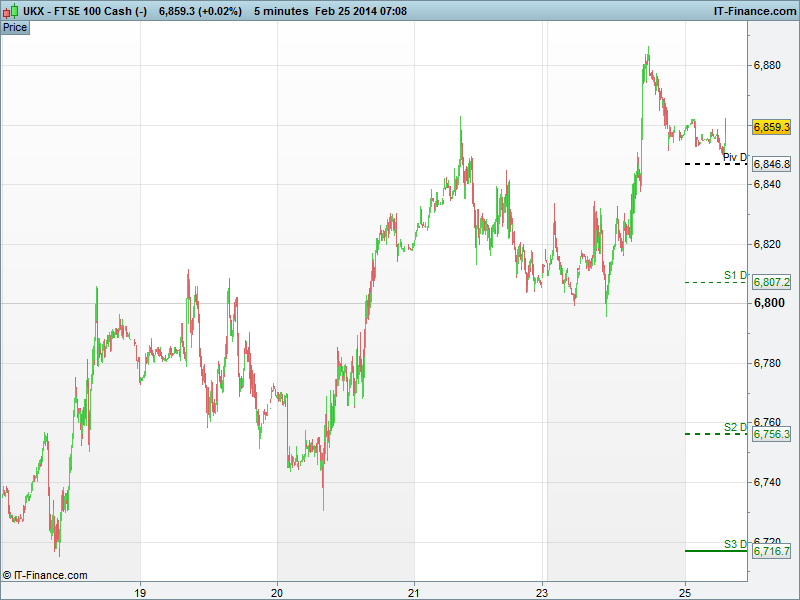Click the IT-Finance.com copyright text at bottom left
800x600 pixels.
tap(45, 575)
